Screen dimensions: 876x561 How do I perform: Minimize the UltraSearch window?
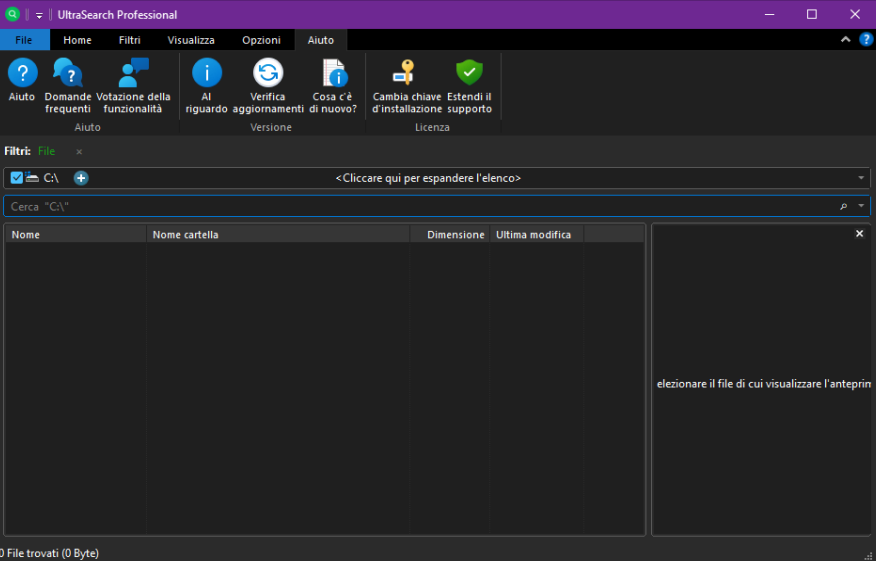click(769, 15)
